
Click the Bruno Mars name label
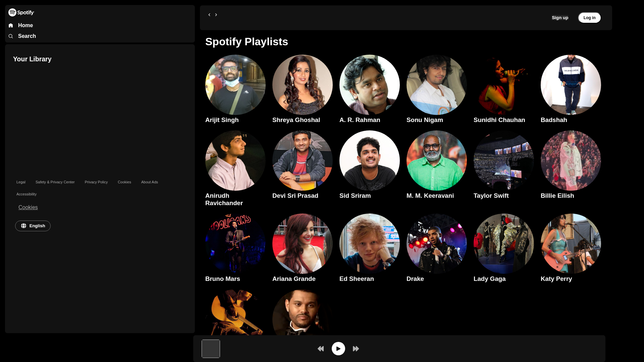tap(223, 279)
